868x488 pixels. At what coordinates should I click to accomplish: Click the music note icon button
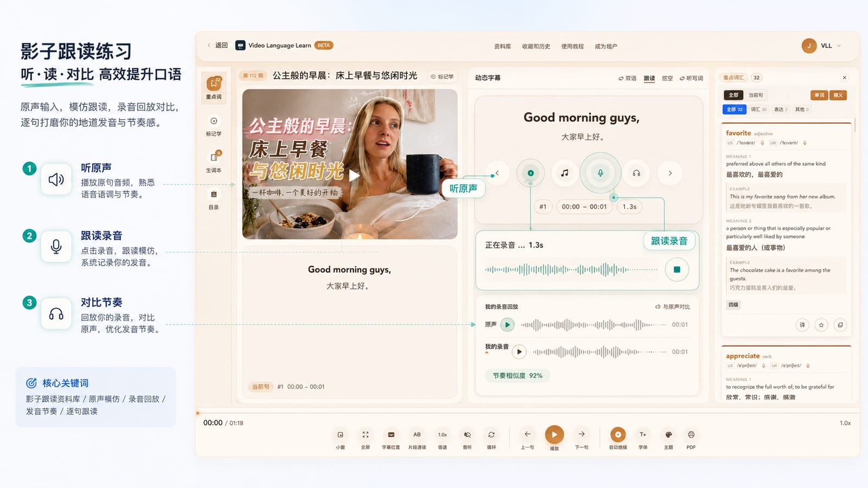(565, 173)
